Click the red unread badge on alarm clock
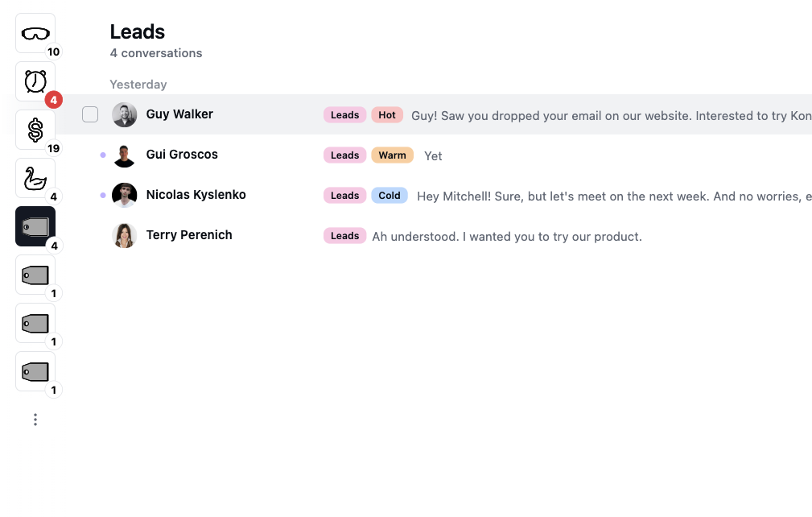Screen dimensions: 812x517 coord(54,101)
